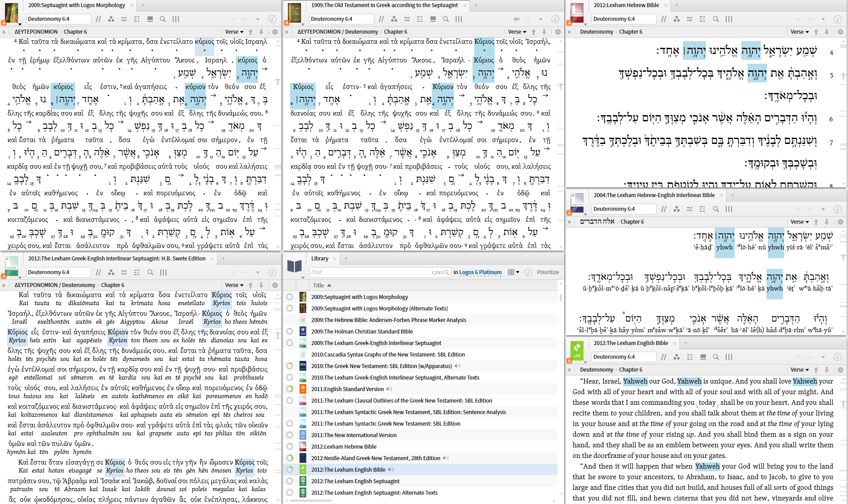Click the Prioritize button in Library

pos(548,272)
